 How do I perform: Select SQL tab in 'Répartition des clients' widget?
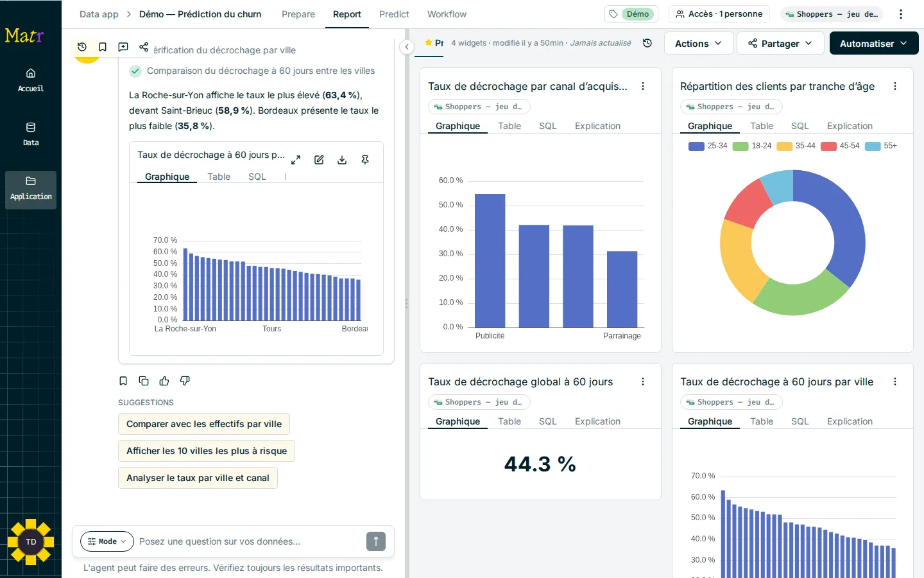coord(800,126)
